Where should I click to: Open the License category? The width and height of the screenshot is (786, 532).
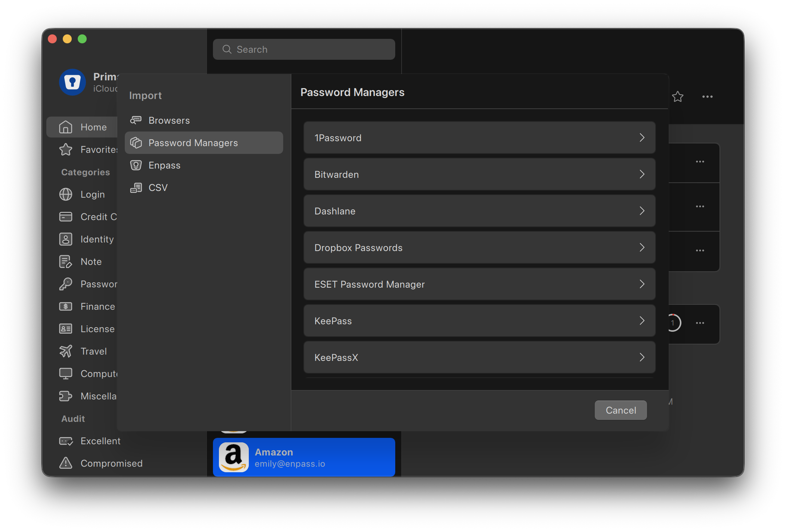(82, 329)
